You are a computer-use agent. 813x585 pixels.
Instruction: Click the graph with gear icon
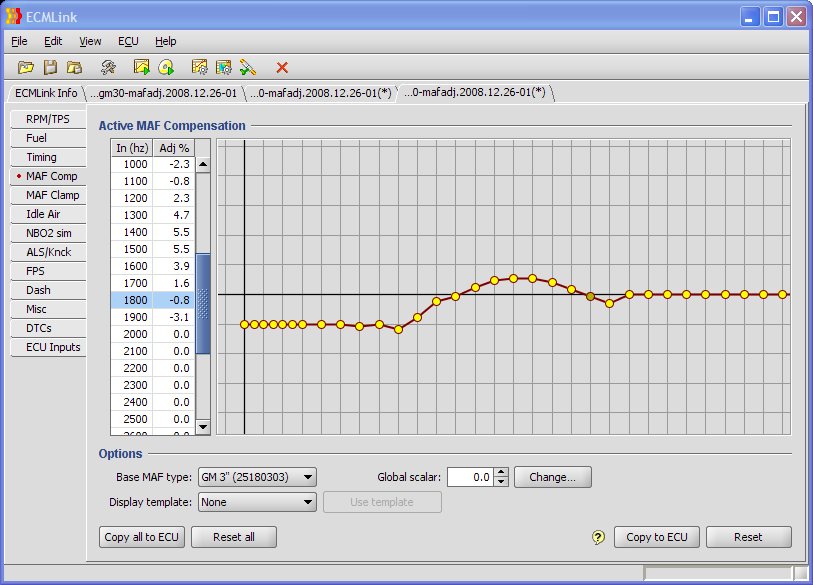click(x=200, y=67)
